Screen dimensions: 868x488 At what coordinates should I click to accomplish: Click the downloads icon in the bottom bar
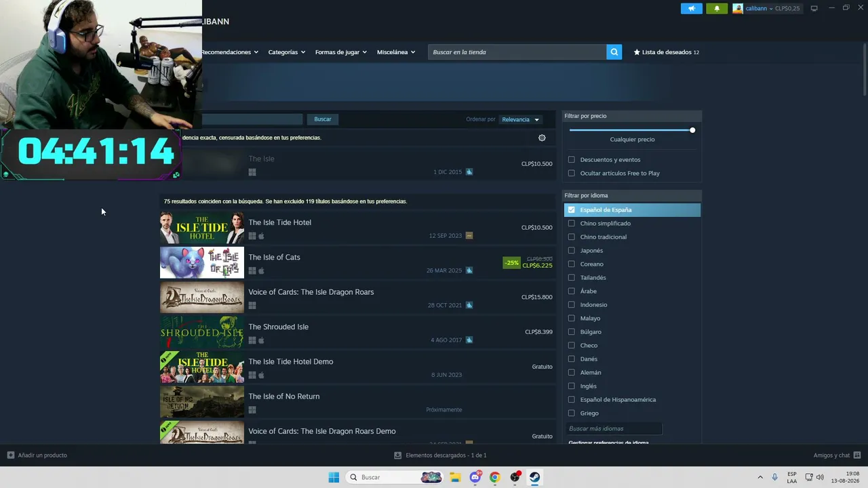coord(399,455)
